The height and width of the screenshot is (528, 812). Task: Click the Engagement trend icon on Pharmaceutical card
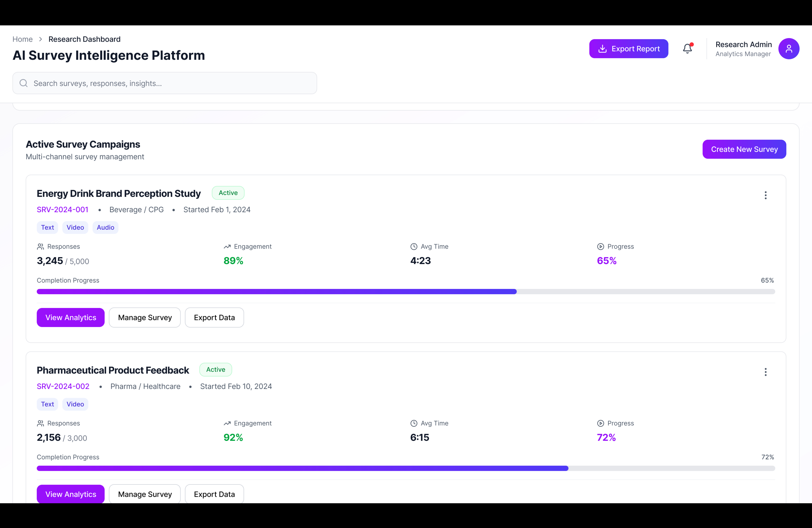(227, 423)
